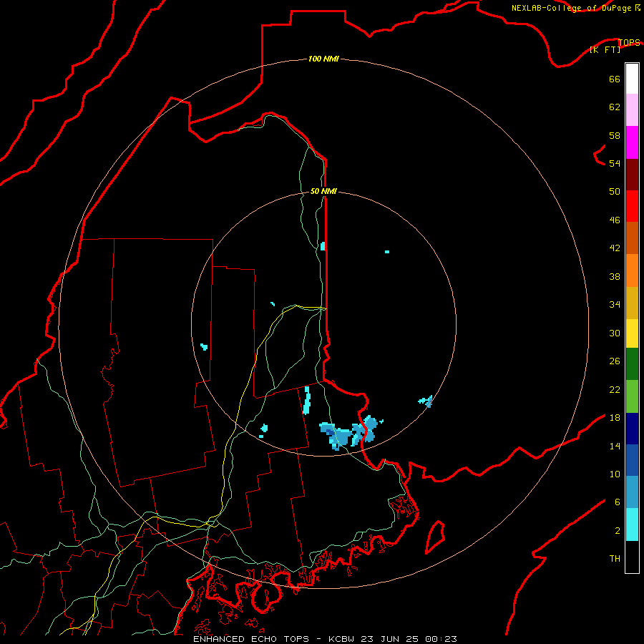This screenshot has width=644, height=644.
Task: Click the yellow swatch between 30 and 34
Action: pos(632,333)
